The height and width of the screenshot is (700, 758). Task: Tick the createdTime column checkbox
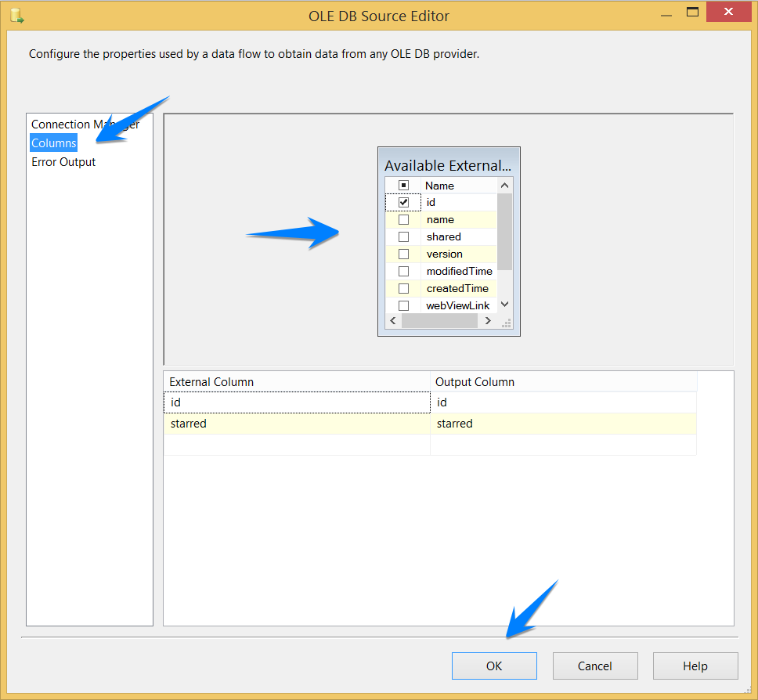click(403, 289)
